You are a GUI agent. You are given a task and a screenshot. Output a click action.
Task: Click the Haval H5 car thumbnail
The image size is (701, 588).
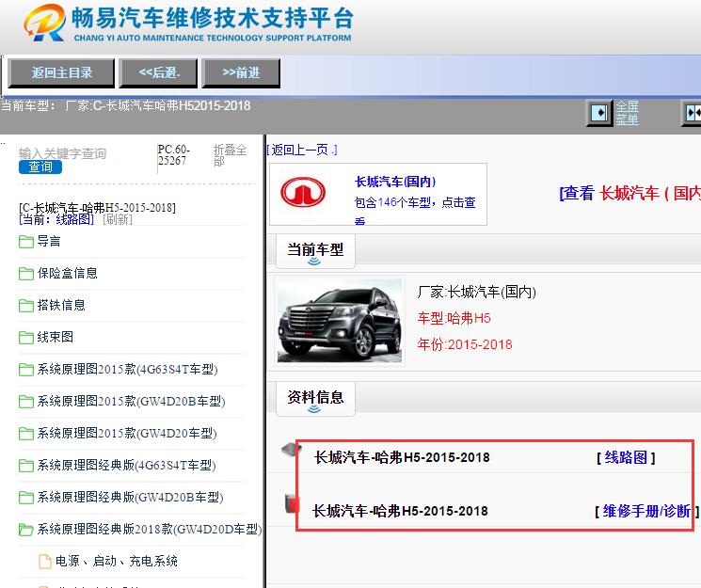[x=340, y=321]
